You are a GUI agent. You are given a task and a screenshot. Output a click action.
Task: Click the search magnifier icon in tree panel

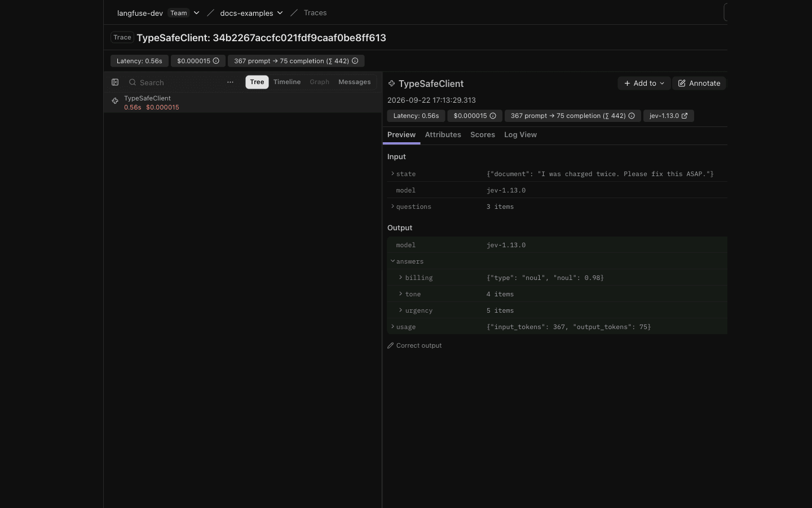133,82
